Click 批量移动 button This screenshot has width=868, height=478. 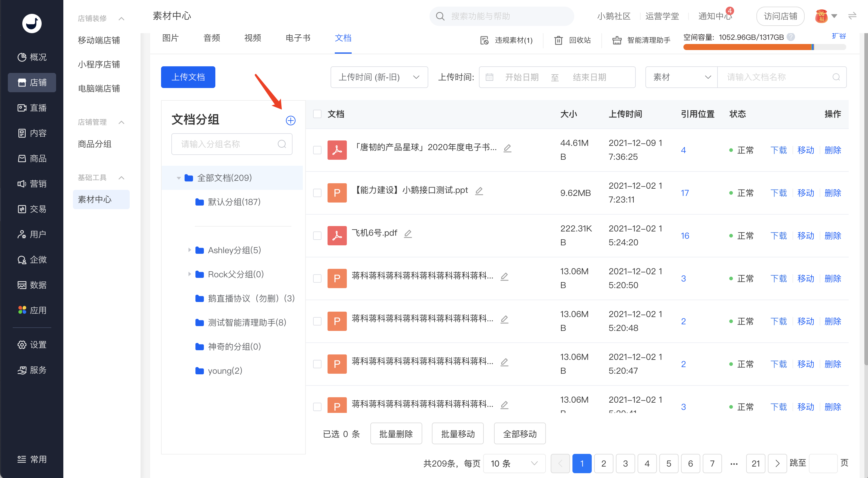click(x=458, y=434)
